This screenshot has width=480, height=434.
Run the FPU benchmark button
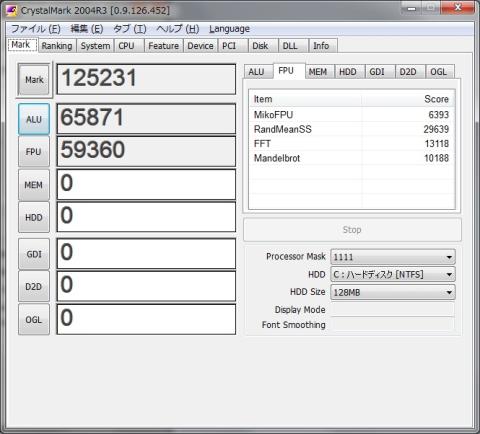34,152
